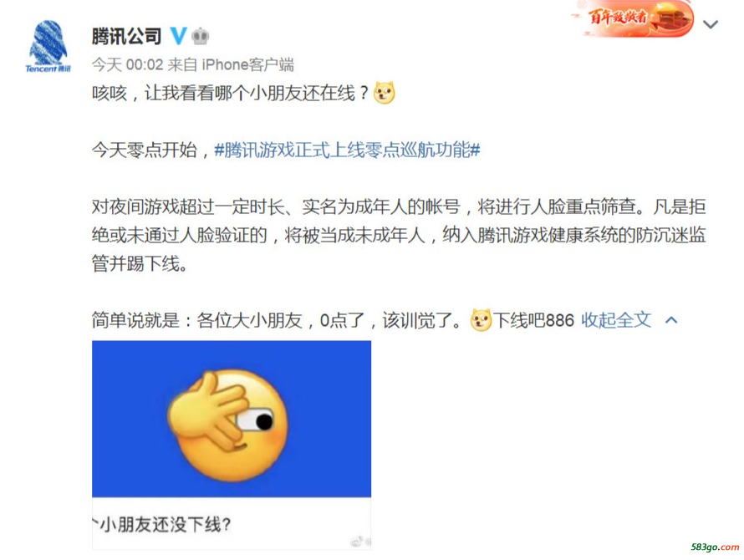The height and width of the screenshot is (560, 744).
Task: Click the image caption 小朋友还没下线？
Action: (x=161, y=524)
